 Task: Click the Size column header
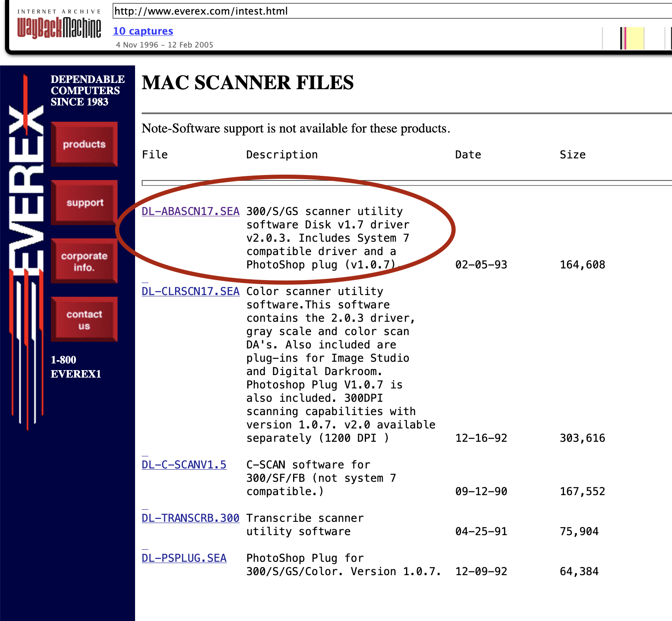point(573,155)
